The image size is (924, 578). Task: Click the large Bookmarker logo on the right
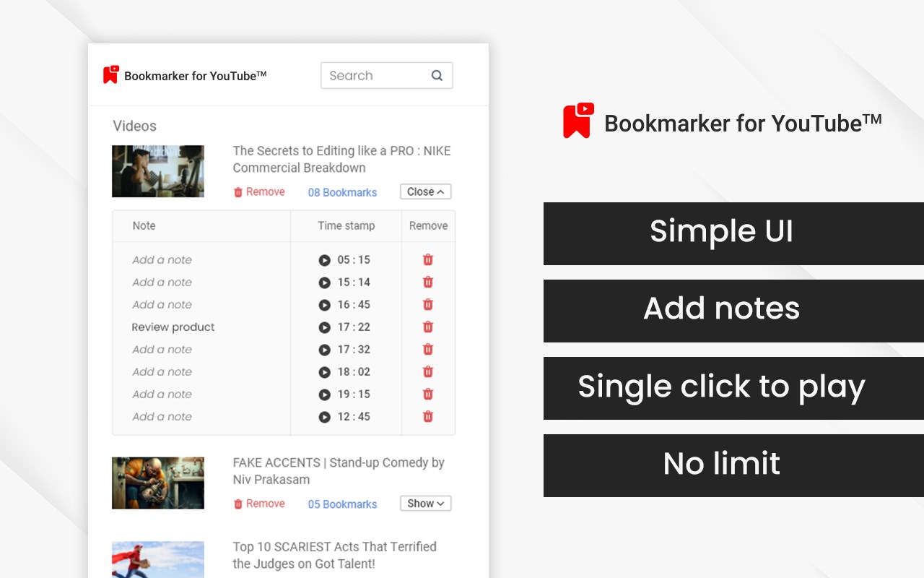[x=579, y=120]
